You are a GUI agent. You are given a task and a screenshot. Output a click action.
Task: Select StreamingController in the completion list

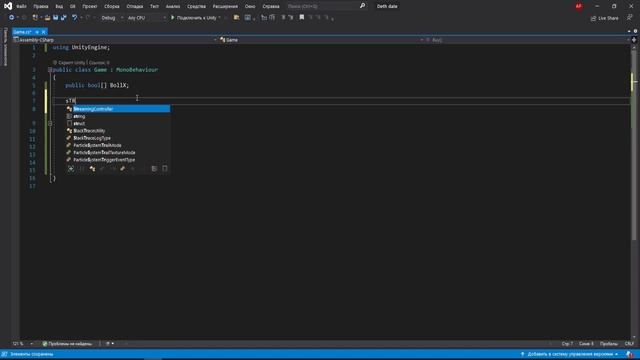(118, 109)
